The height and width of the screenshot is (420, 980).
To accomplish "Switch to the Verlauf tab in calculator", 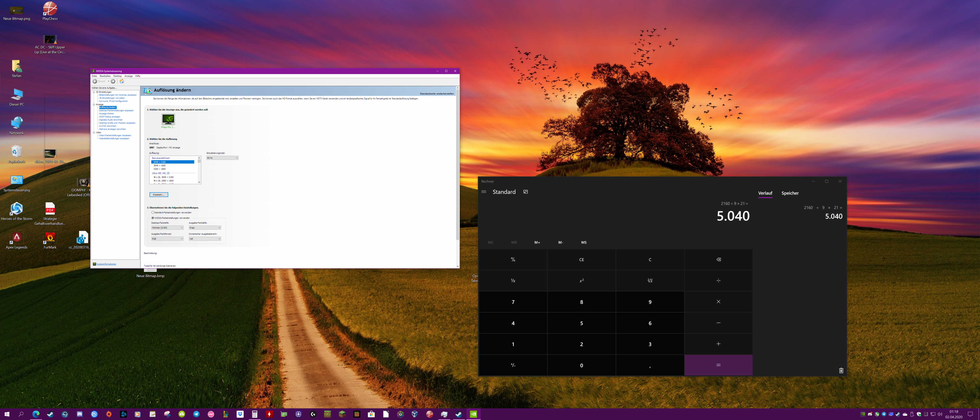I will click(x=765, y=193).
